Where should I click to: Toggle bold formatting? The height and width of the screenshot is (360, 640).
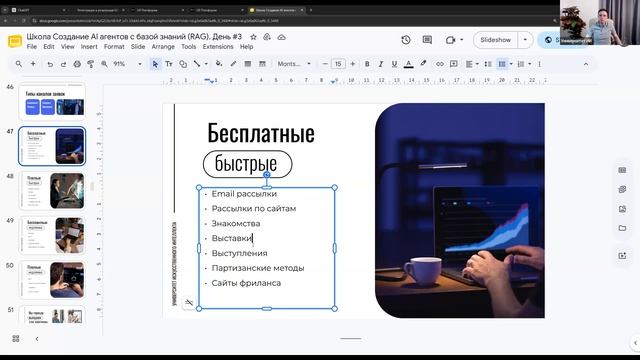367,64
